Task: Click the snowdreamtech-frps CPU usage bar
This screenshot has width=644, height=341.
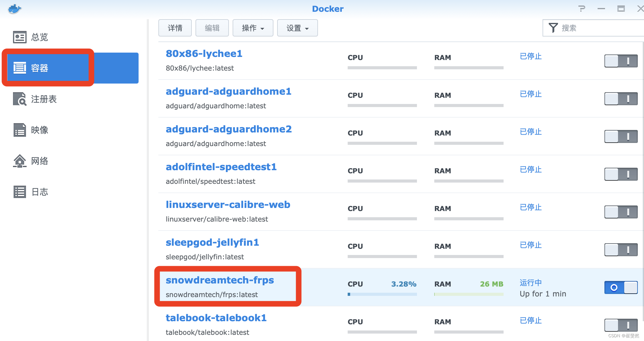Action: coord(382,294)
